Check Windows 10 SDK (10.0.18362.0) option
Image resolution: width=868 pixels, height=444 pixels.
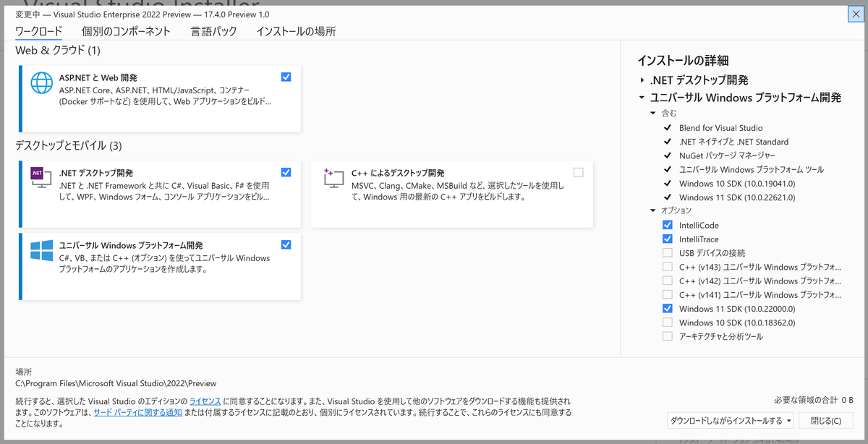click(667, 323)
